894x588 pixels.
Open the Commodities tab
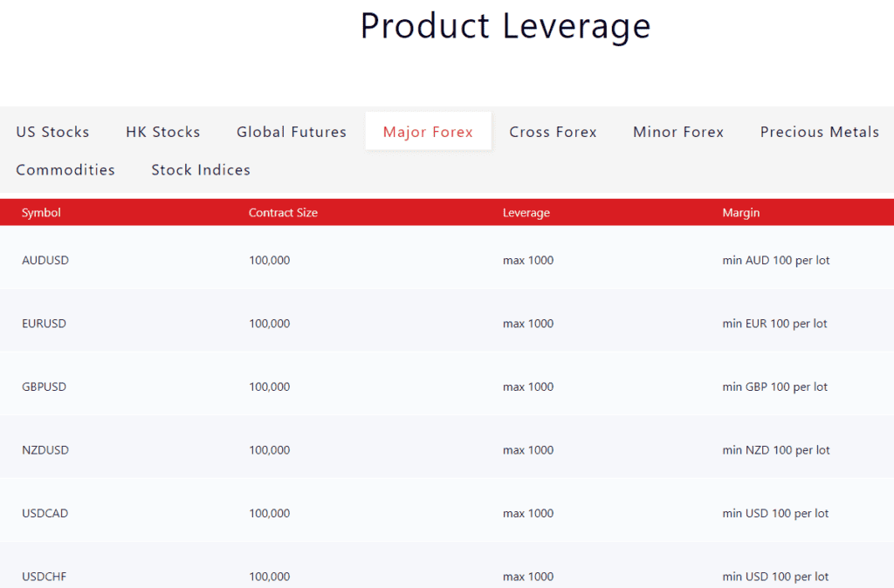click(x=65, y=169)
